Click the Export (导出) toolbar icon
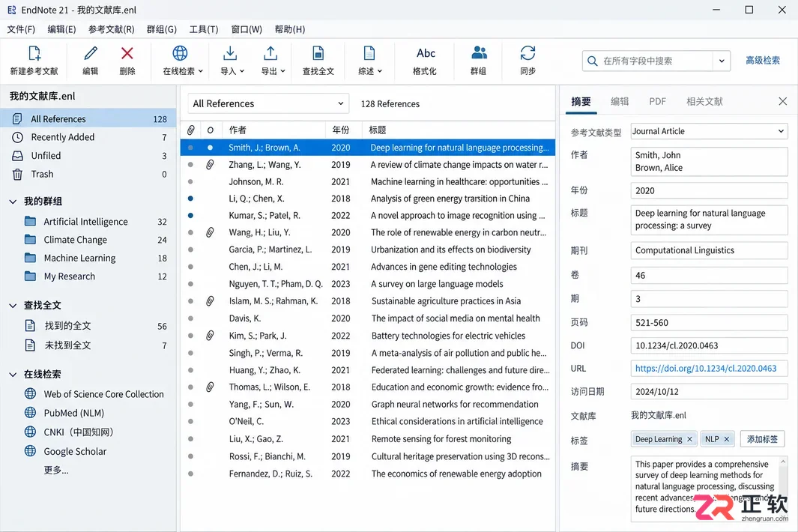The image size is (798, 532). point(270,53)
